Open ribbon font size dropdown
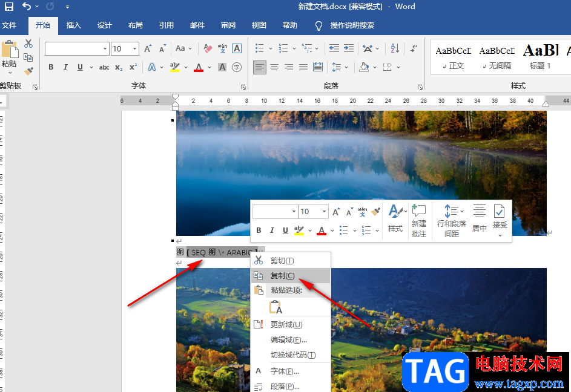The image size is (571, 392). (135, 48)
